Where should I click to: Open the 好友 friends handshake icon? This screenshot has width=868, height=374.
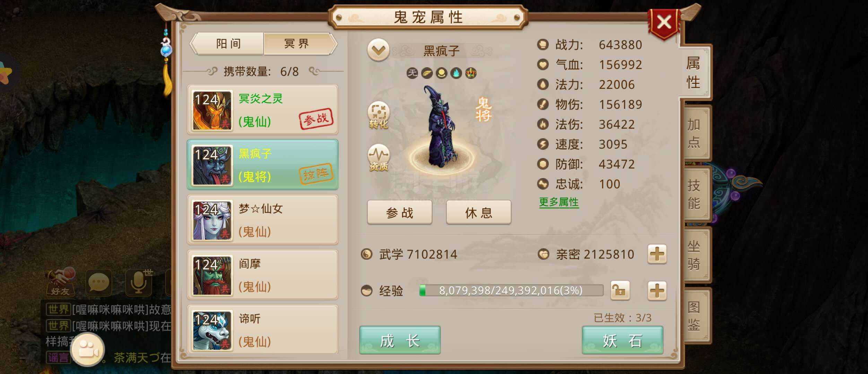click(61, 282)
